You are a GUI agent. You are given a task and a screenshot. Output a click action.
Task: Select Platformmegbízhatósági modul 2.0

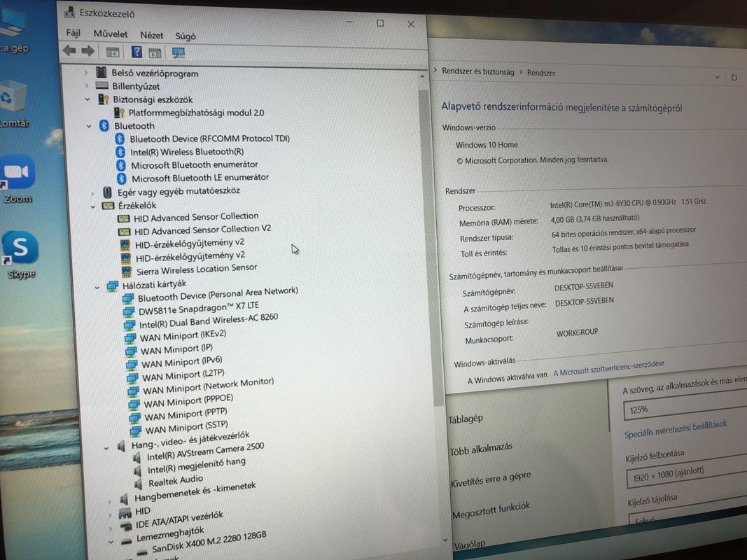(x=196, y=113)
